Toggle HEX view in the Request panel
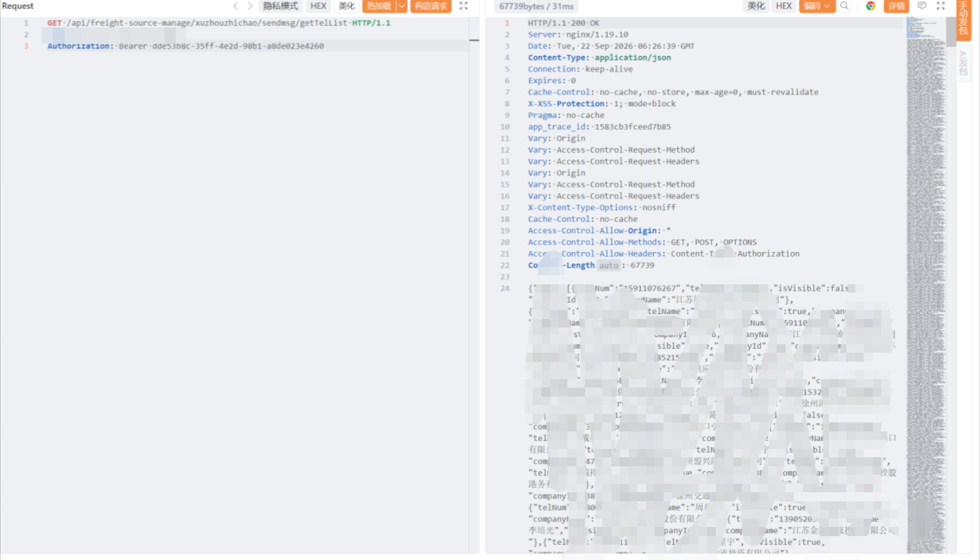Screen dimensions: 980x560 click(318, 6)
